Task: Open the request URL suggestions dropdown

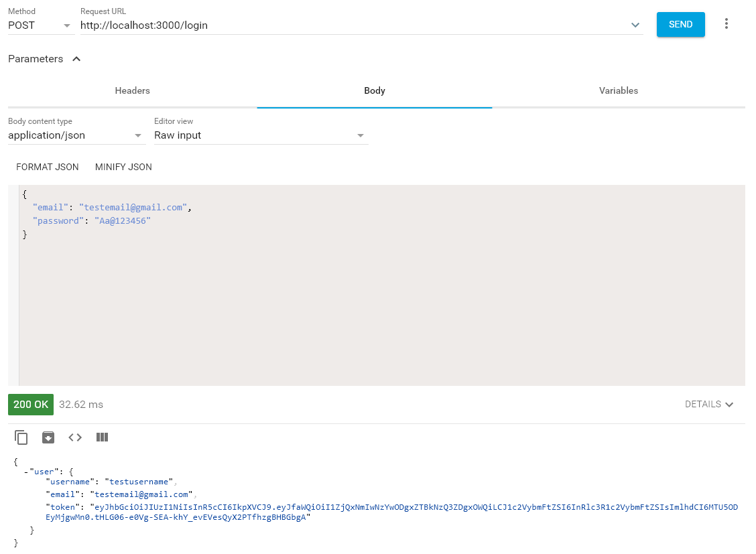Action: pos(635,25)
